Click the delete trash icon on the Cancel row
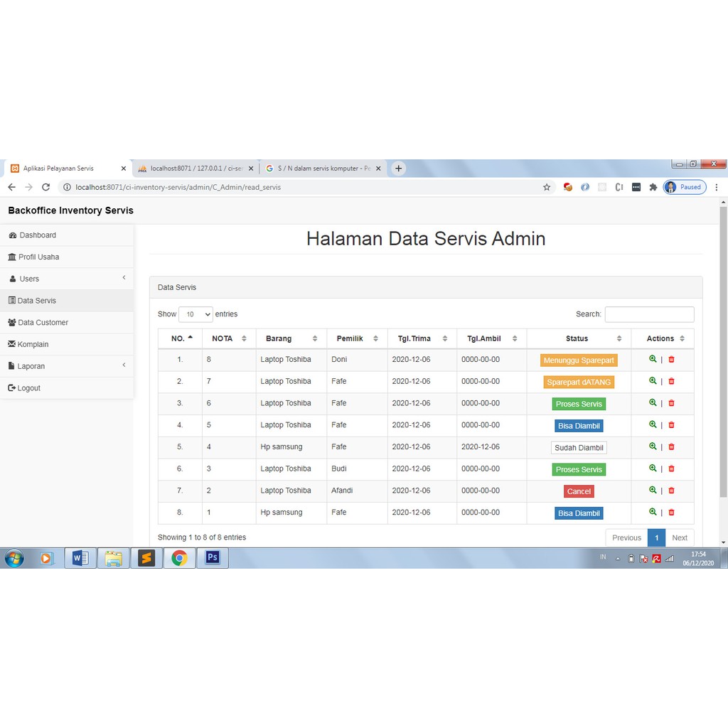The width and height of the screenshot is (728, 728). click(x=671, y=491)
